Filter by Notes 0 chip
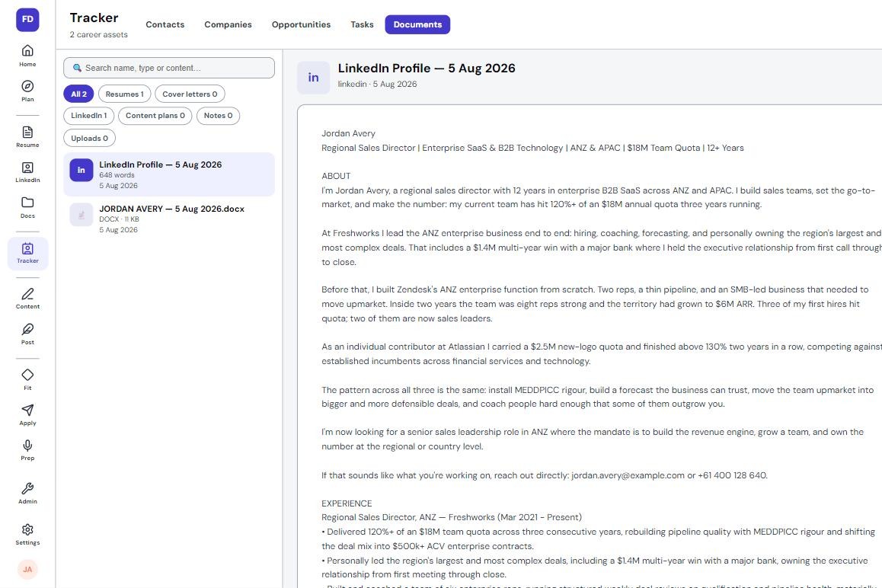 (x=219, y=116)
